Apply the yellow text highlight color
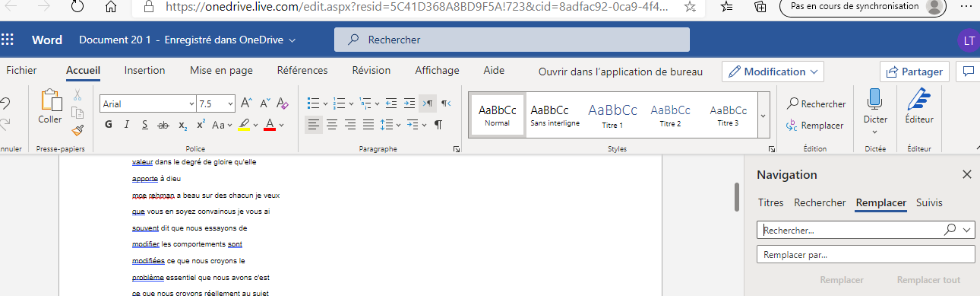 pos(244,125)
